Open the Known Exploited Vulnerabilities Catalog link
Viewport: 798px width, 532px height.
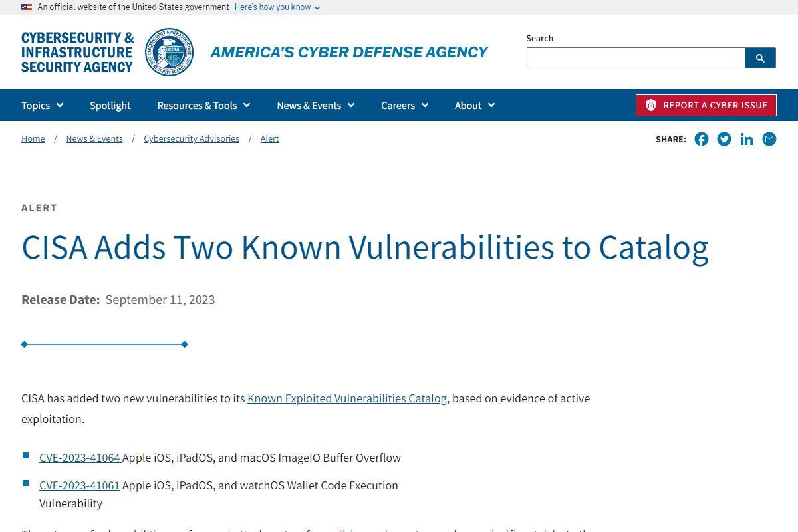pyautogui.click(x=347, y=398)
